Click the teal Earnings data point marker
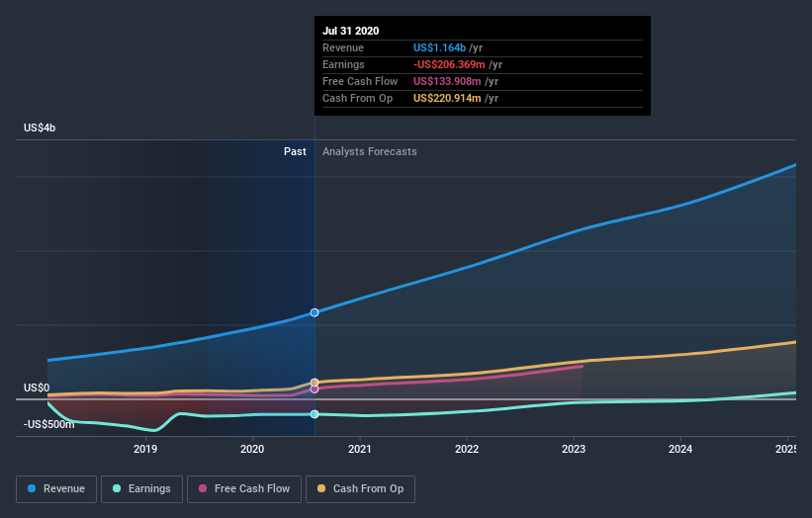812x518 pixels. point(315,414)
